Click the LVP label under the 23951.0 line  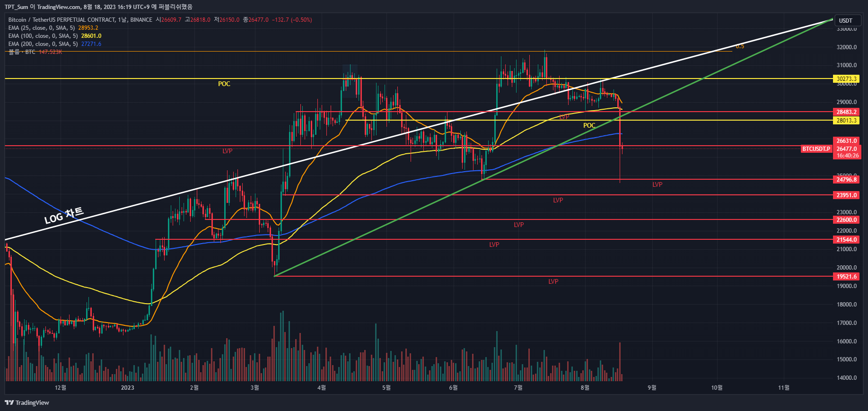[x=558, y=200]
